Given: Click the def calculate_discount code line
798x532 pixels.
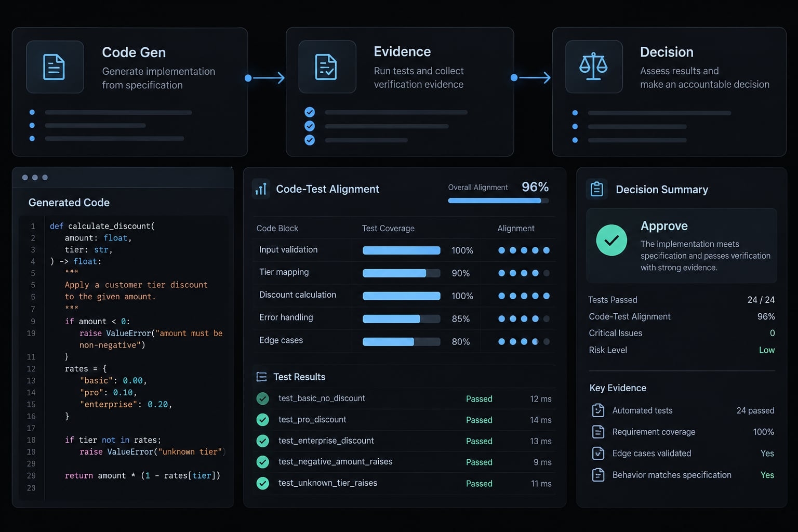Looking at the screenshot, I should (102, 226).
